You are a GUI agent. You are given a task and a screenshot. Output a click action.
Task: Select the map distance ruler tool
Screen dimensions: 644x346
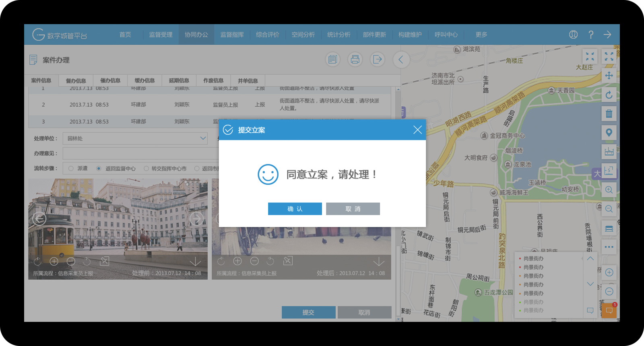[x=609, y=152]
